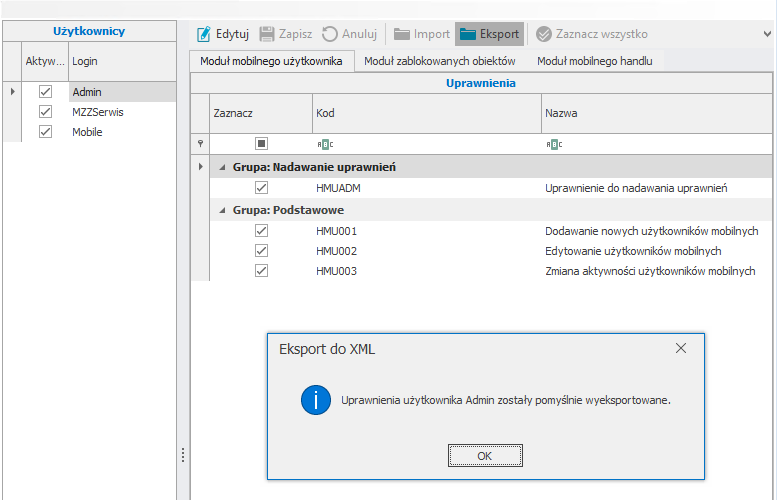Toggle the HMUADM permission checkbox

pos(261,187)
